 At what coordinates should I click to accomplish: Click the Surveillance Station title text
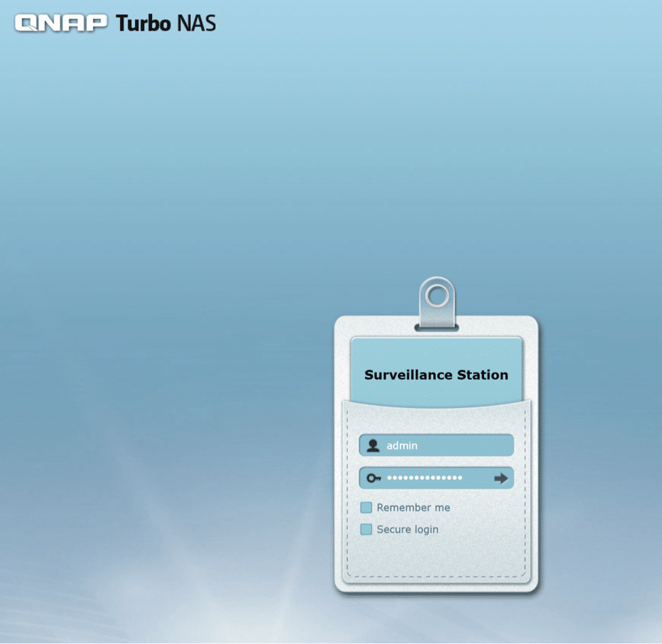pos(436,375)
